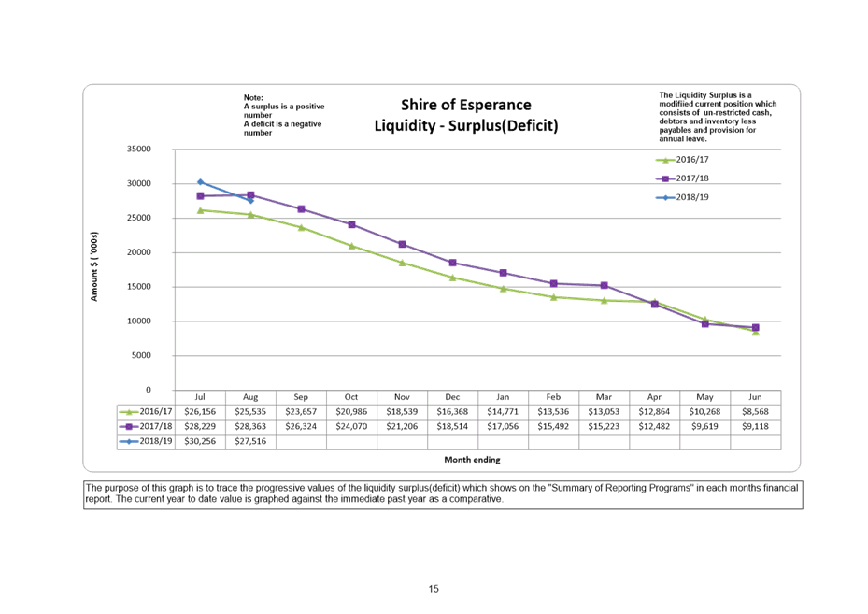The width and height of the screenshot is (868, 614).
Task: Click the $18,539 table cell
Action: coord(402,412)
